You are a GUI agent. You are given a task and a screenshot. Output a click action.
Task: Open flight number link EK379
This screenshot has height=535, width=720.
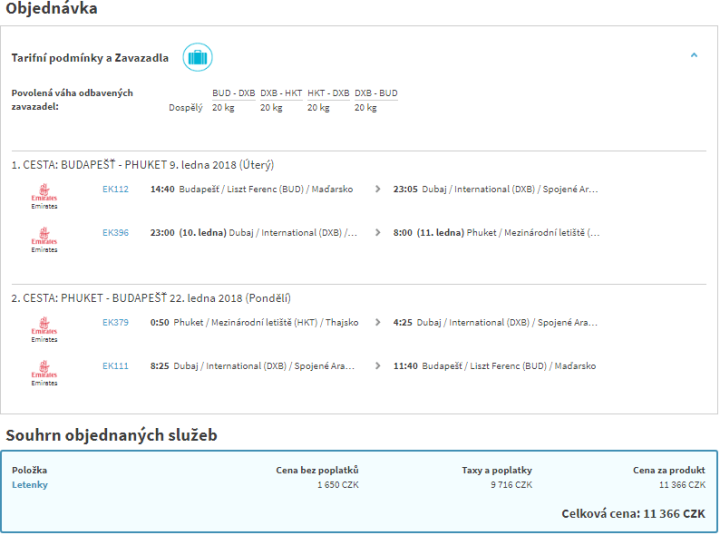click(115, 322)
